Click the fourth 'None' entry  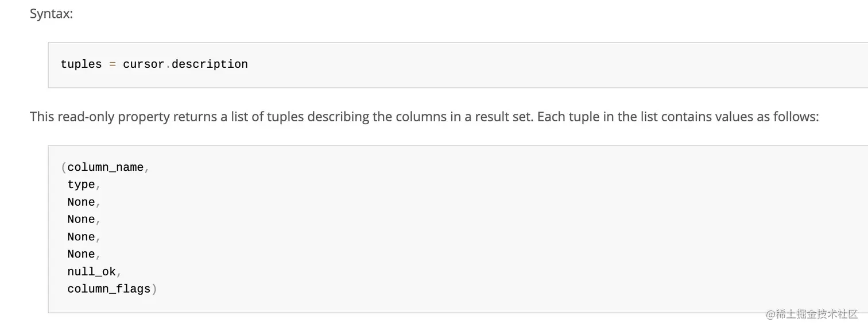coord(81,254)
